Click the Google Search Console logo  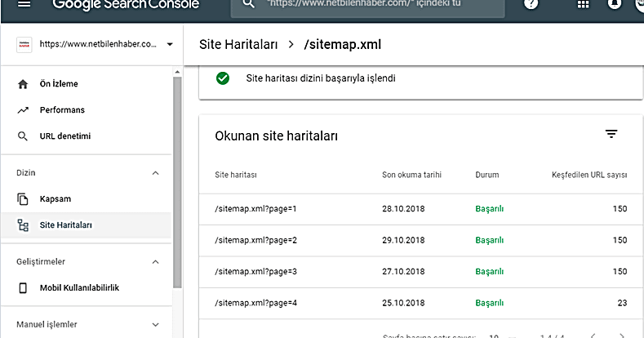126,5
